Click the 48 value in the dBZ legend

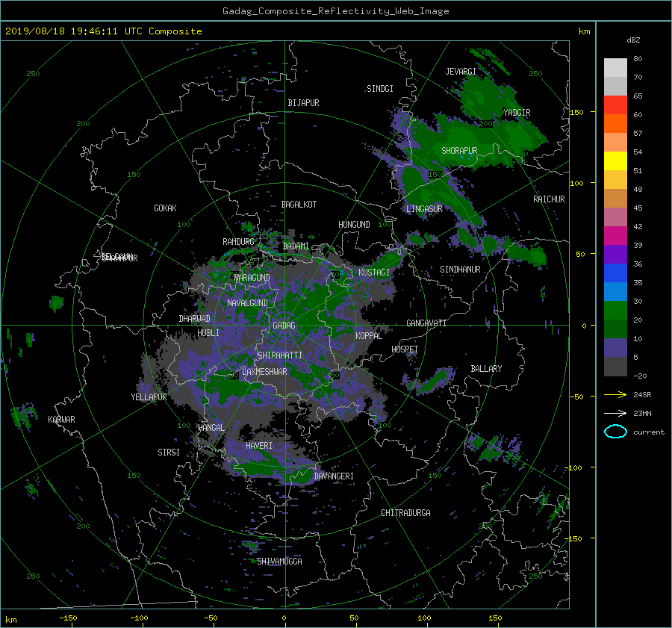[638, 189]
